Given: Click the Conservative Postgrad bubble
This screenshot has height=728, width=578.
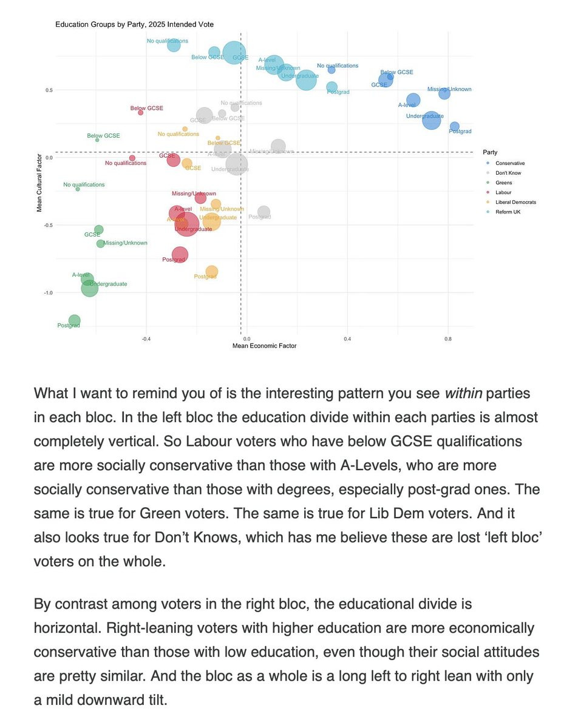Looking at the screenshot, I should [454, 126].
